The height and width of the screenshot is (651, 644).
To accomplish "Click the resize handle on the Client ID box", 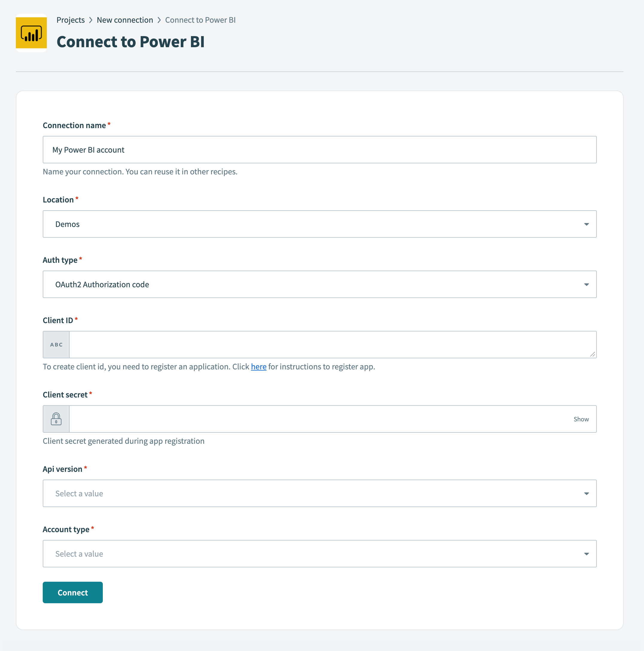I will tap(593, 355).
